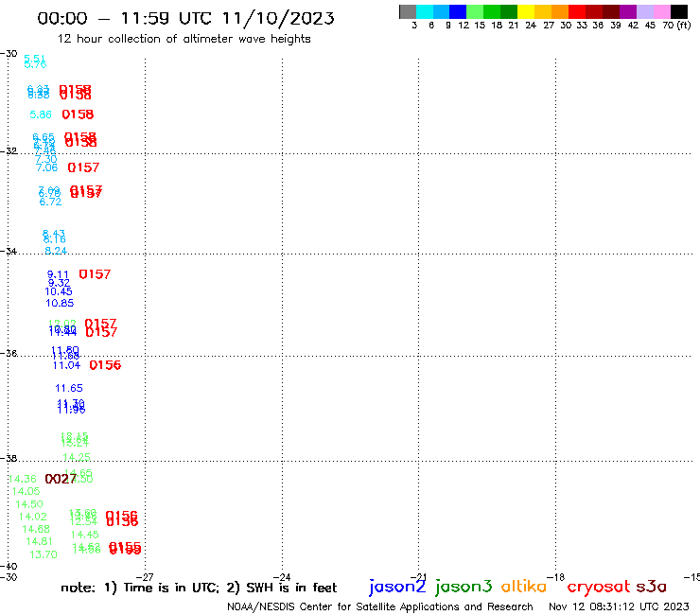Select the wave height value 14.25

pyautogui.click(x=77, y=457)
